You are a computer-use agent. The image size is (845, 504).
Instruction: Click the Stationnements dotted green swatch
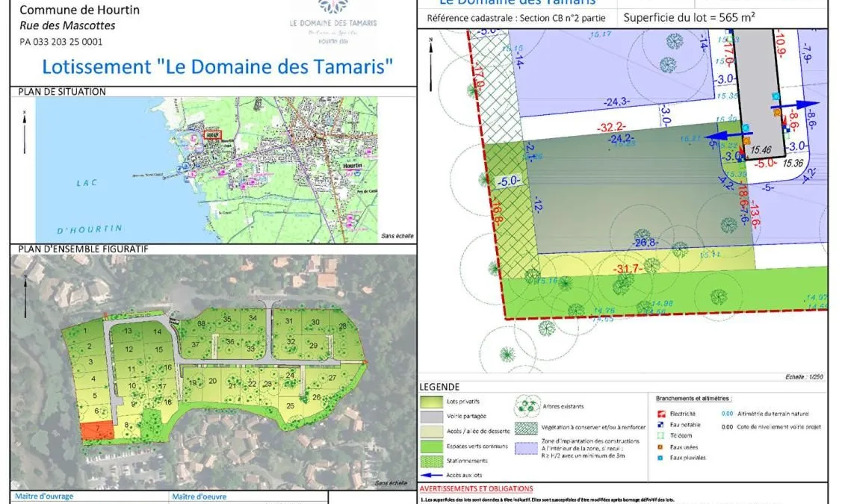[431, 461]
